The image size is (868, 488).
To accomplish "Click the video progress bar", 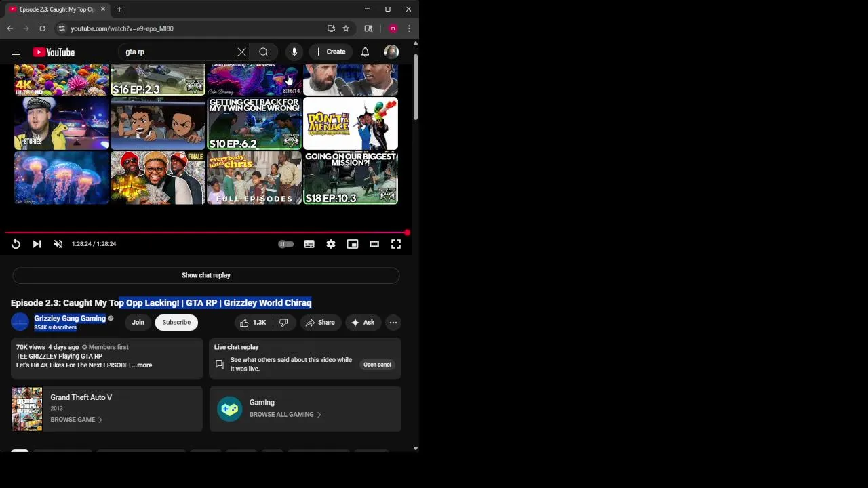I will pos(206,232).
